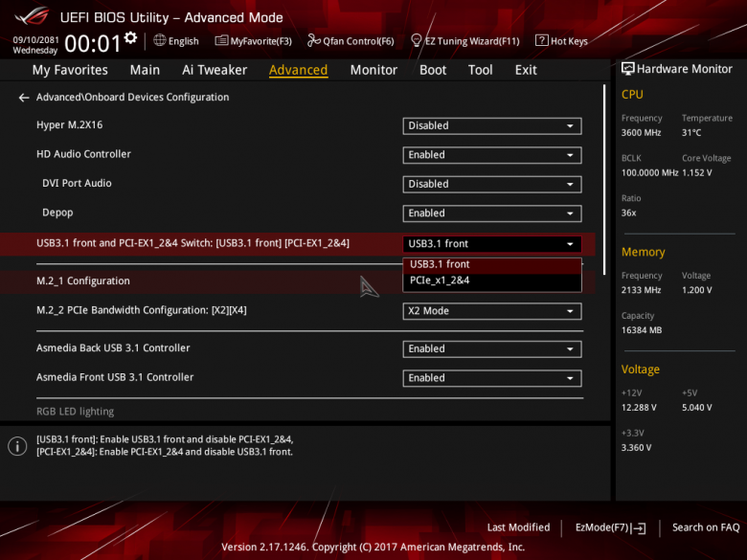Click the Asmedia Back USB 3.1 Controller label
The width and height of the screenshot is (747, 560).
coord(113,348)
